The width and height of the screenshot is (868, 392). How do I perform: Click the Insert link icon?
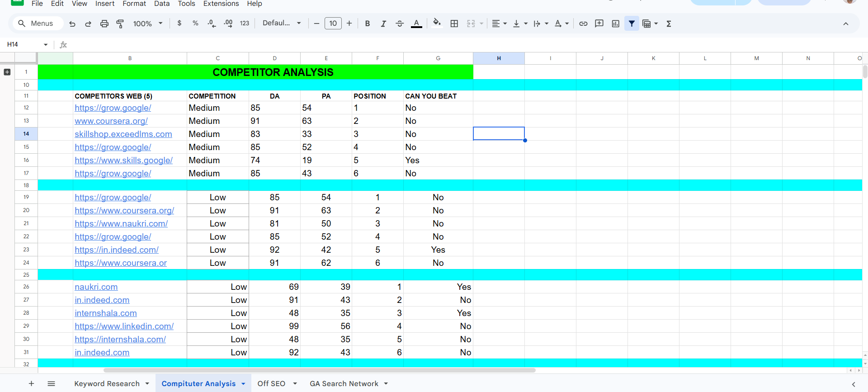583,24
